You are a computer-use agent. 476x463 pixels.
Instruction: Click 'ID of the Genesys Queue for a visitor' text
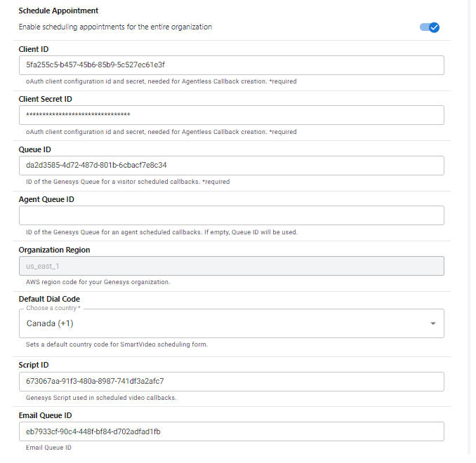click(128, 182)
